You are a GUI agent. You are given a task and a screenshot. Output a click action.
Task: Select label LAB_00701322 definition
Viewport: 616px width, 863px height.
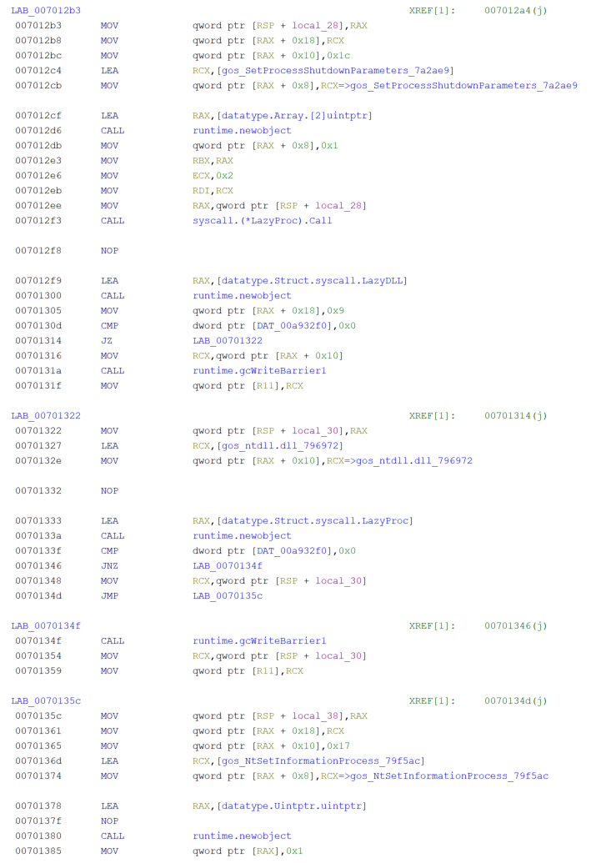[x=46, y=415]
